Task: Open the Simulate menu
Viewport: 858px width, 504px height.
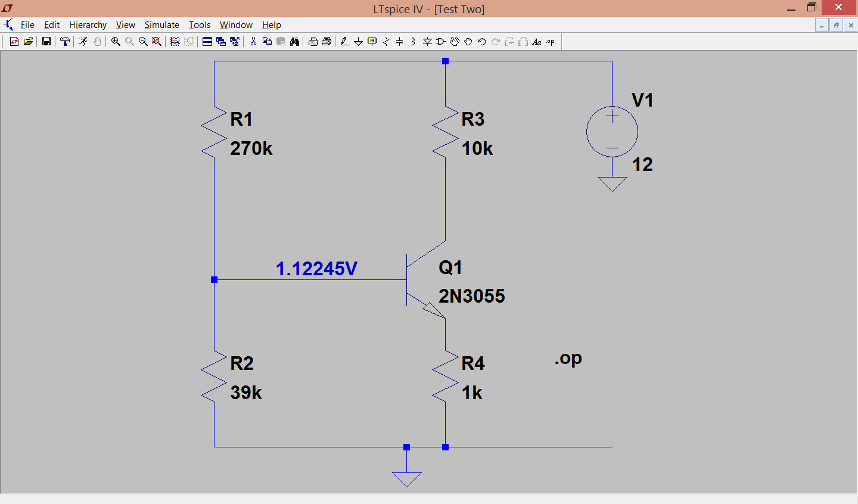Action: (162, 25)
